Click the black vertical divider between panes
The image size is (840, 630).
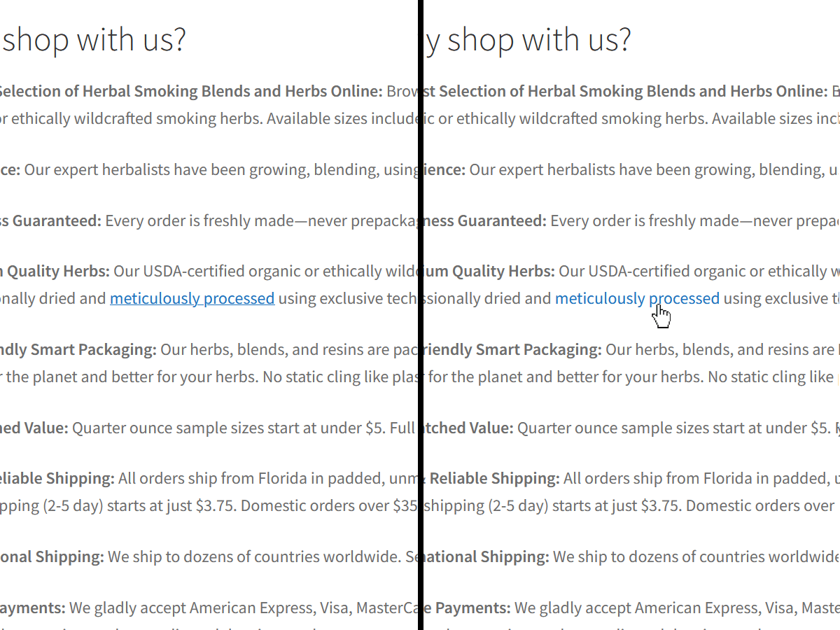coord(421,315)
